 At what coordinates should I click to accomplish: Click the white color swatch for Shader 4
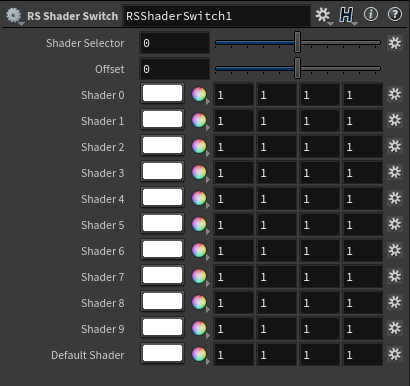pos(162,198)
